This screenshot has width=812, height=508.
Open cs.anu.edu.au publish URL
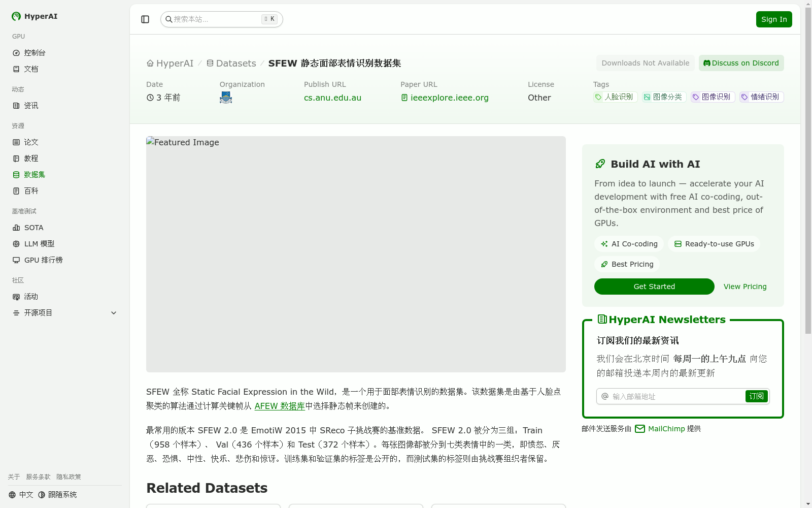tap(332, 98)
